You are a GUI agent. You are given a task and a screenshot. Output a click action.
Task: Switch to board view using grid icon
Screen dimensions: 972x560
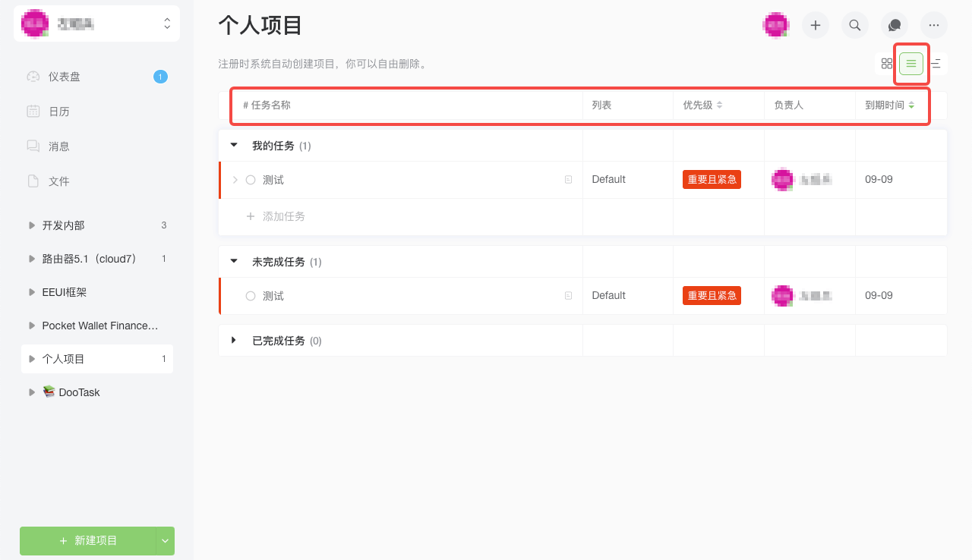(x=886, y=64)
